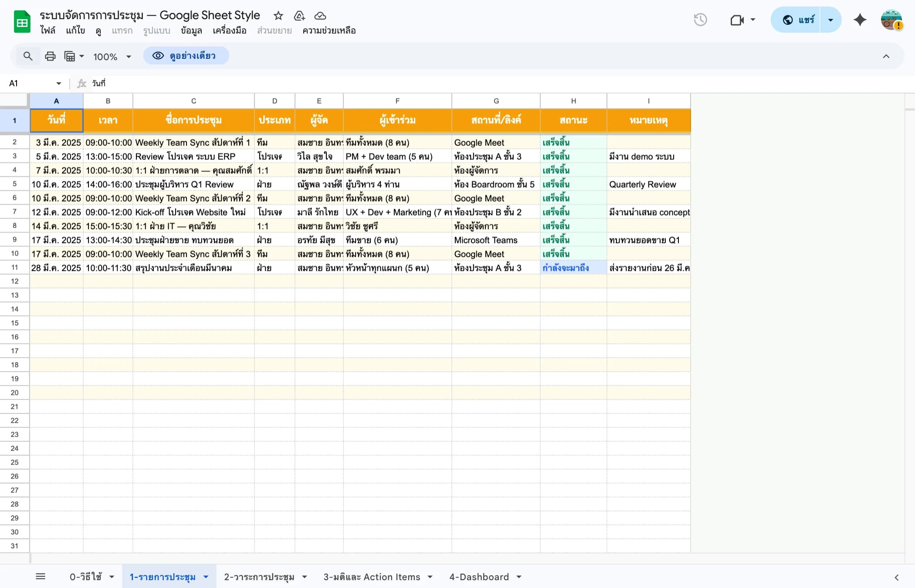This screenshot has height=588, width=915.
Task: Print the spreadsheet using the printer icon
Action: click(x=50, y=56)
